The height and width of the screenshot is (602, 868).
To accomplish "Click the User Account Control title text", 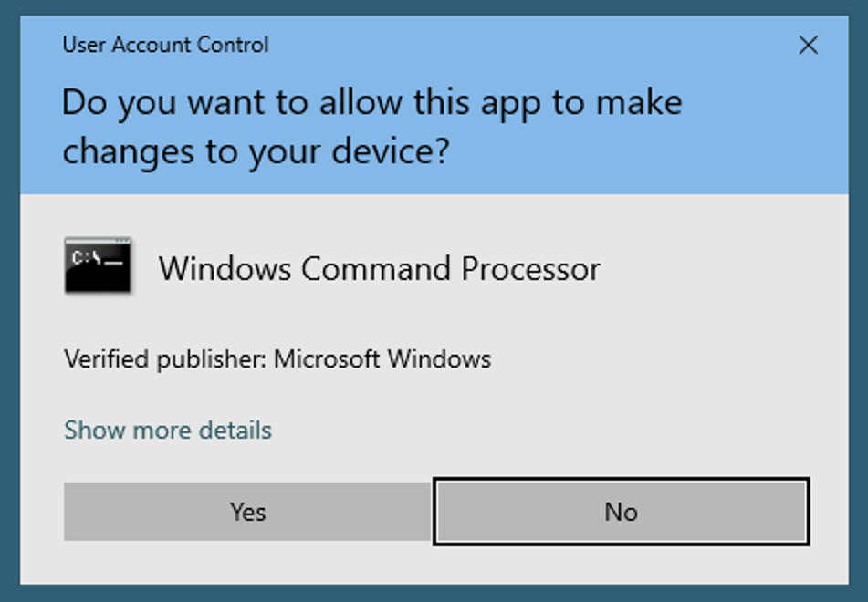I will (165, 45).
